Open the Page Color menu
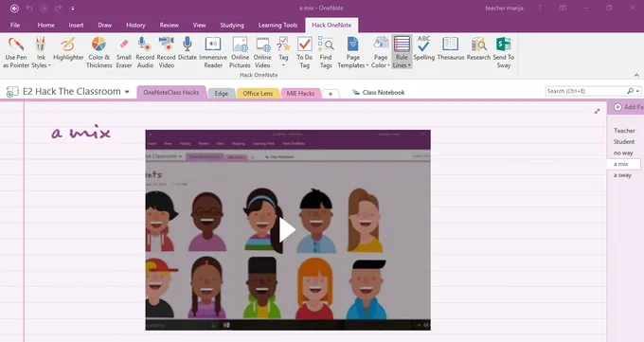The height and width of the screenshot is (342, 644). (381, 53)
